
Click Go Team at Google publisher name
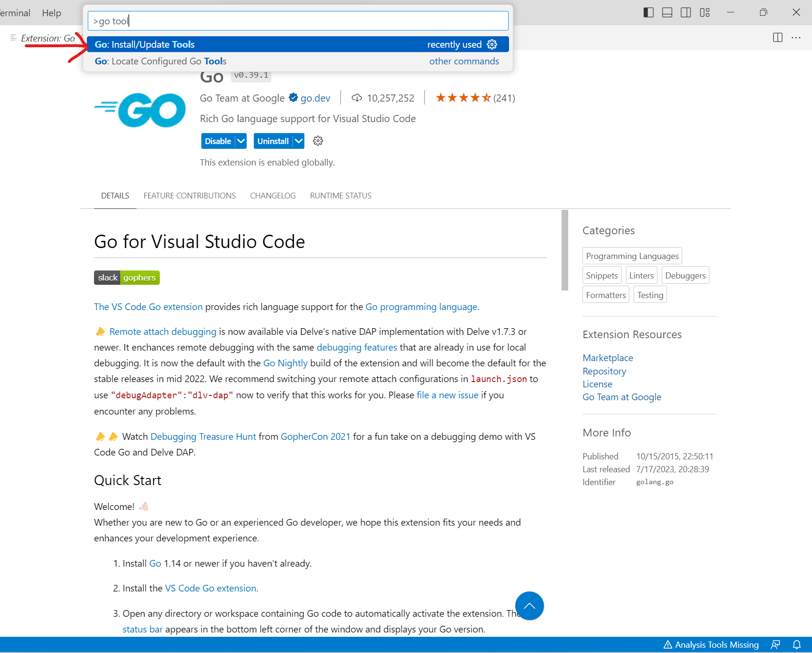click(242, 98)
